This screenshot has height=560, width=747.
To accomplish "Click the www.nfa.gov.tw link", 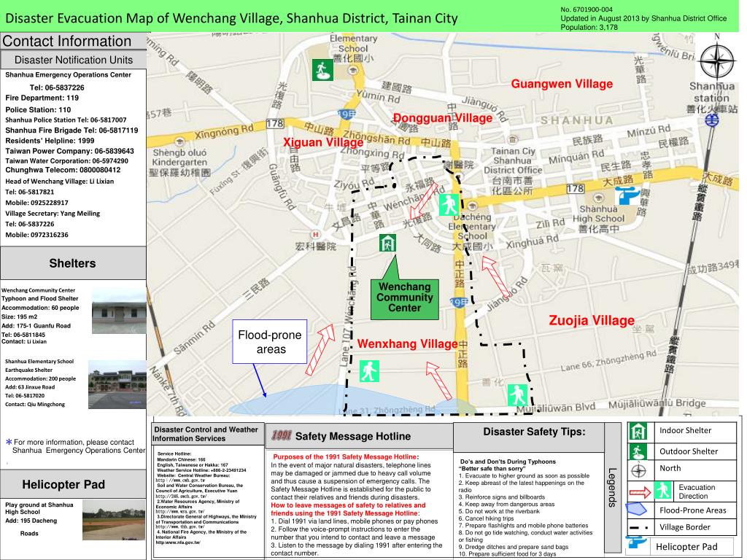I will tap(178, 542).
